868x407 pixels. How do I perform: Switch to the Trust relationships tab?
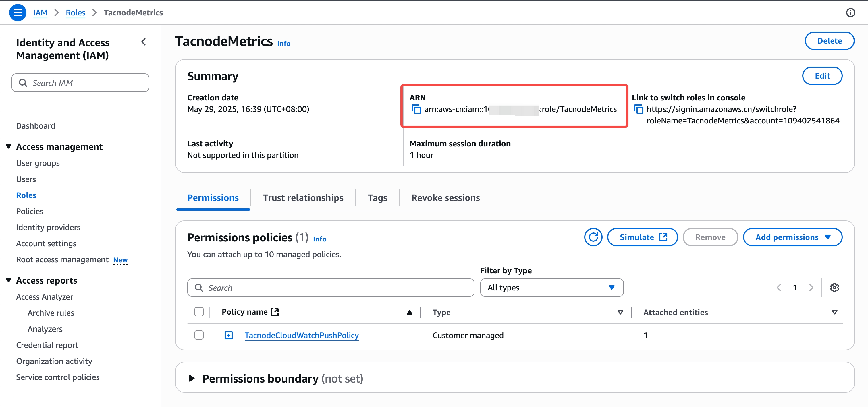tap(303, 197)
